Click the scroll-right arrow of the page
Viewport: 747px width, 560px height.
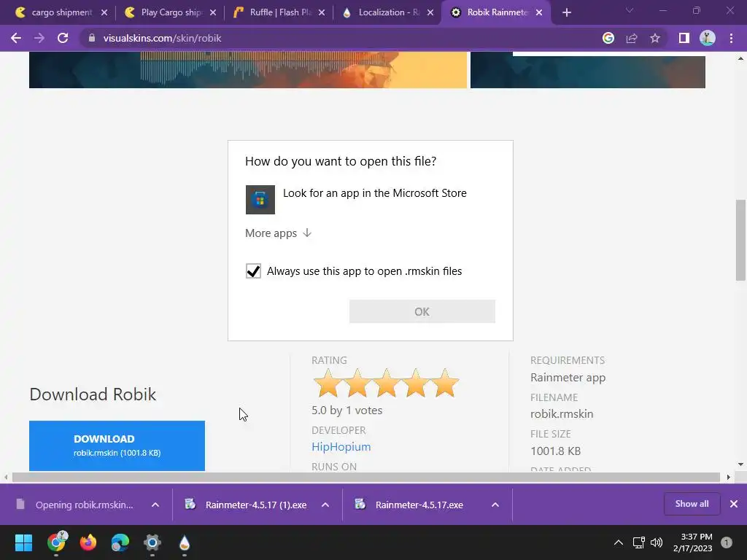point(729,477)
